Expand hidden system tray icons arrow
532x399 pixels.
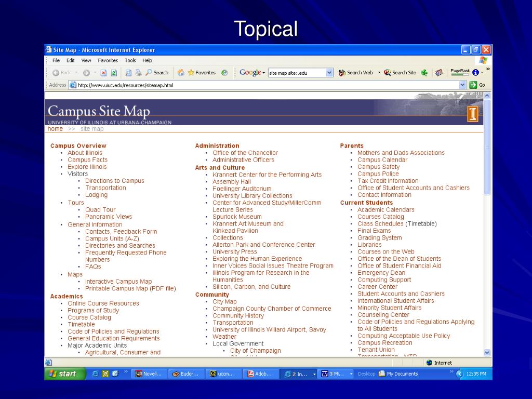[460, 374]
